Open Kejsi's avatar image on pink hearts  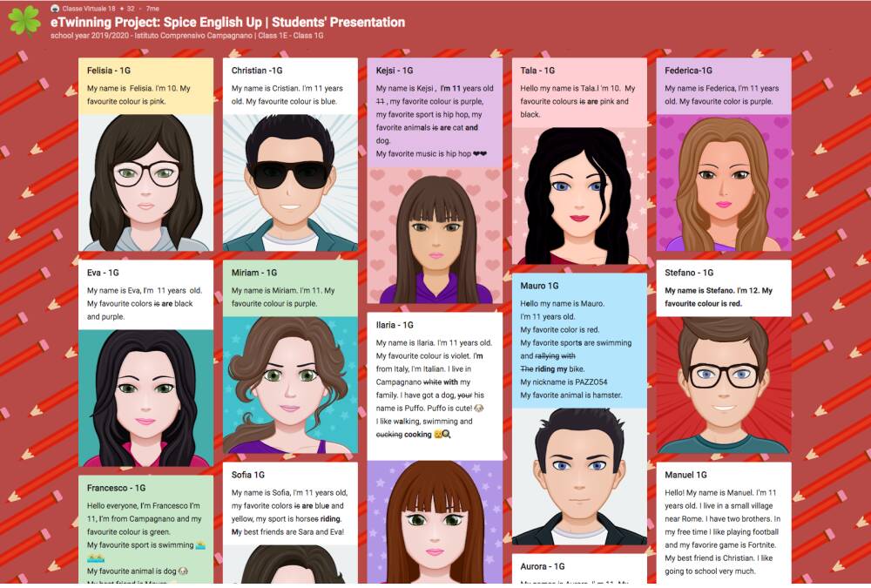[435, 235]
